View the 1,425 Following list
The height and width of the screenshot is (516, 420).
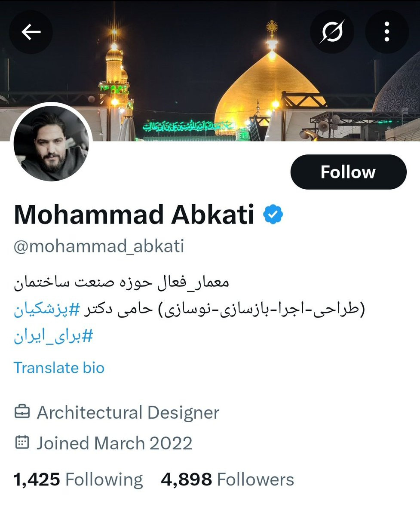(78, 479)
